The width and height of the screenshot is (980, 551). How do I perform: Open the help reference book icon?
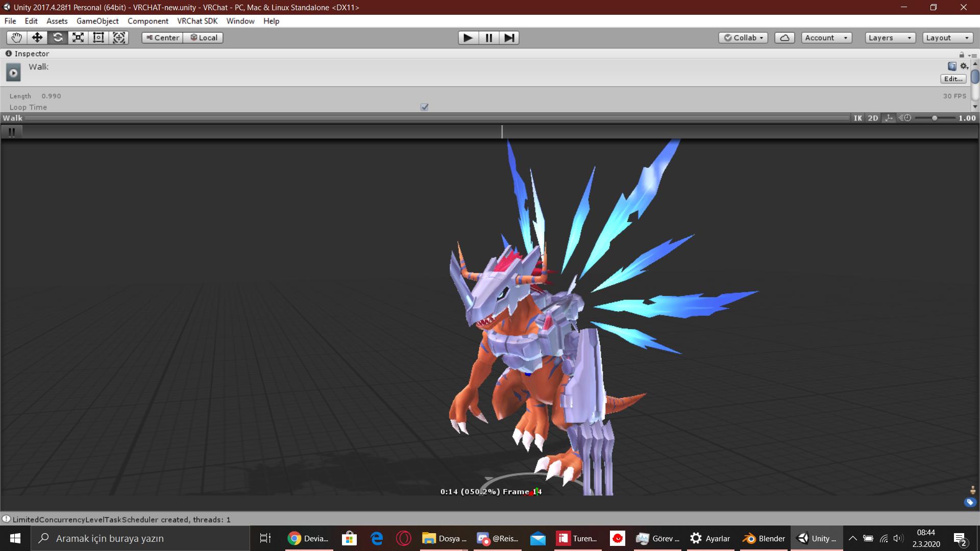click(951, 66)
